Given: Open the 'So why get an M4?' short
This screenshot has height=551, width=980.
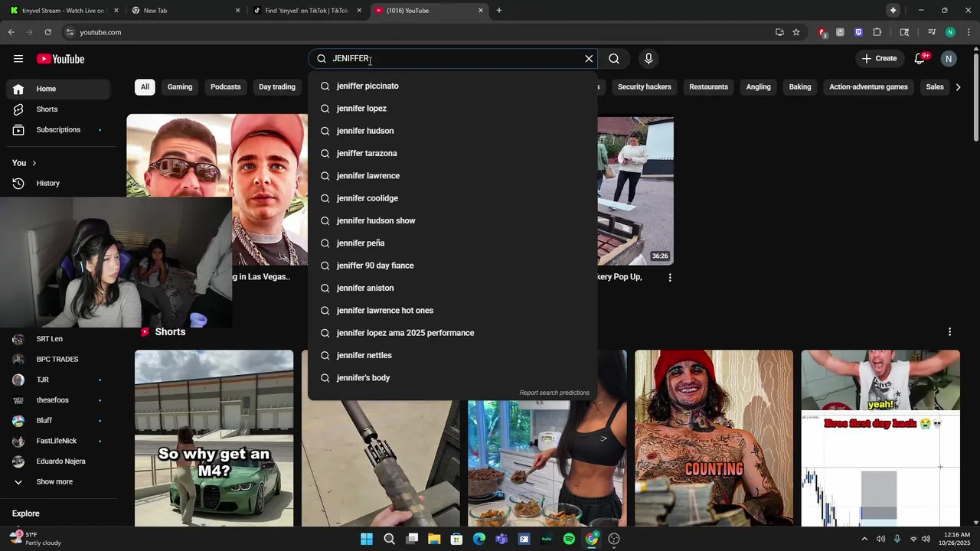Looking at the screenshot, I should click(214, 439).
